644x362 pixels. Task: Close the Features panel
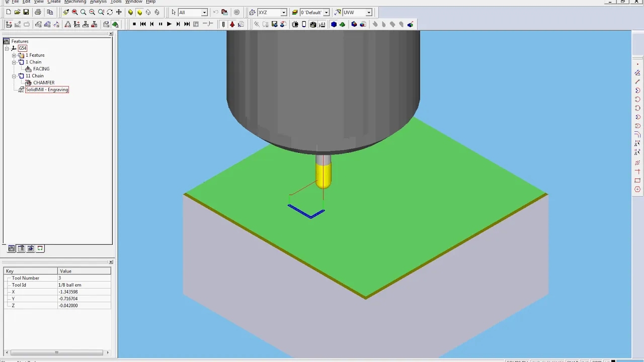[x=111, y=34]
